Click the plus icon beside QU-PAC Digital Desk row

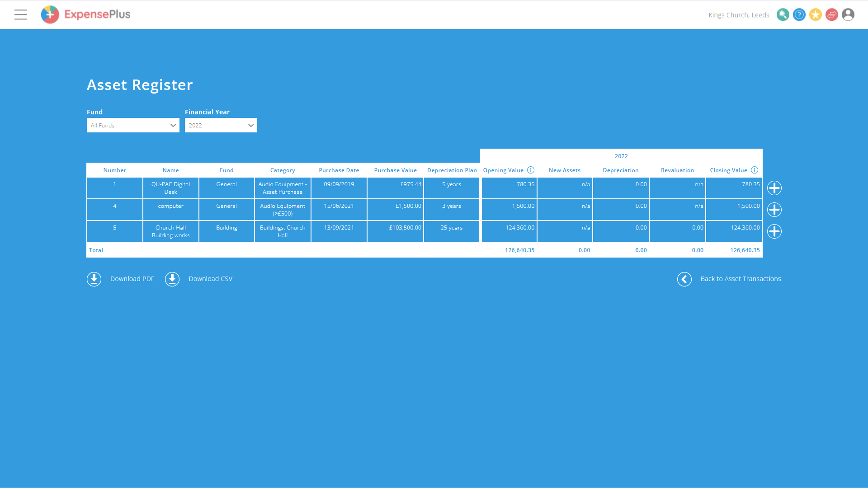click(x=774, y=188)
